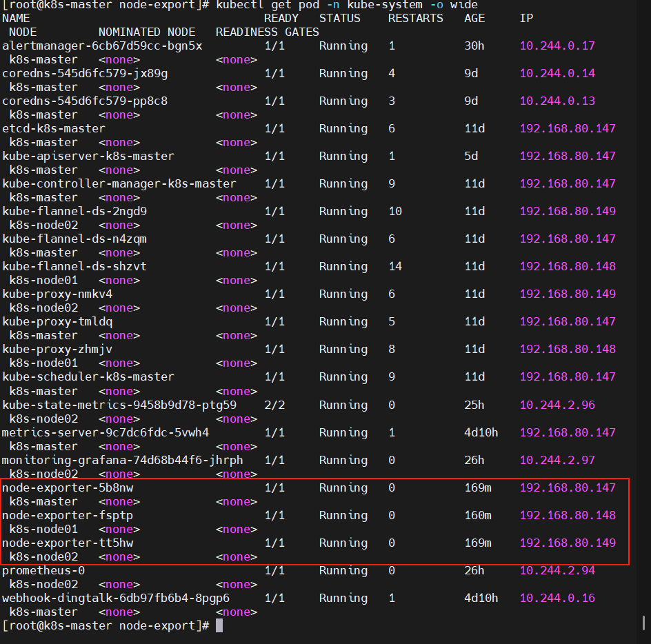Click age value 5d
651x644 pixels.
pos(471,156)
